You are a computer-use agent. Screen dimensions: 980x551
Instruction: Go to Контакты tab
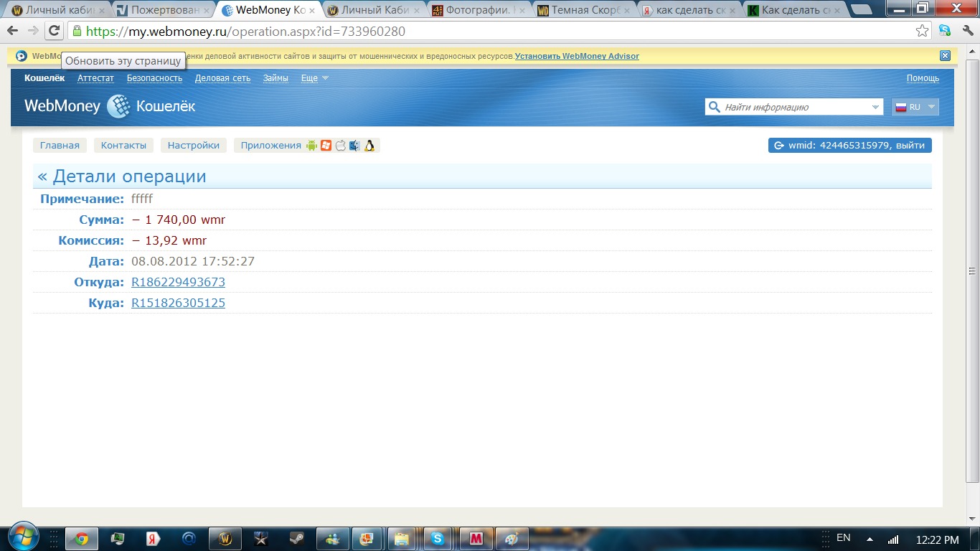tap(123, 145)
